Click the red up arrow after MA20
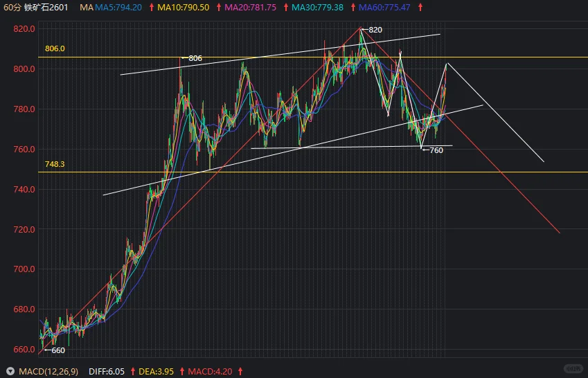Image resolution: width=588 pixels, height=378 pixels. [x=286, y=7]
